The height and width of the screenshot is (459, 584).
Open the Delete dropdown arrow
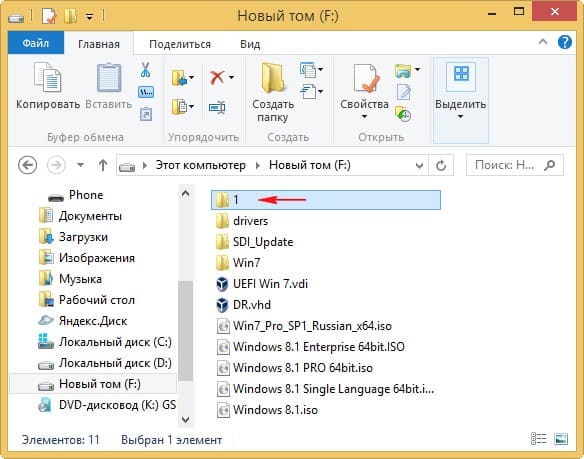[231, 77]
